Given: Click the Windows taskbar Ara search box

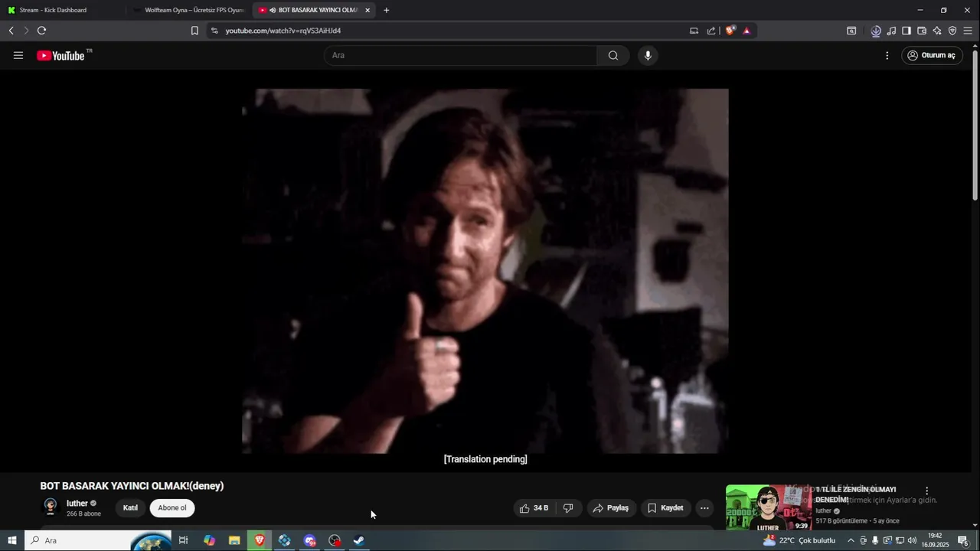Looking at the screenshot, I should [98, 540].
